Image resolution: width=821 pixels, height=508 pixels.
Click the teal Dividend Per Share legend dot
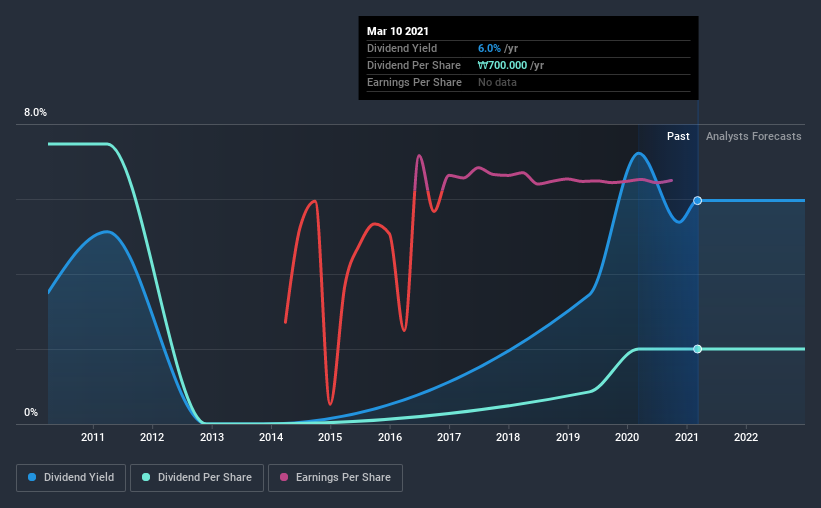[x=146, y=477]
